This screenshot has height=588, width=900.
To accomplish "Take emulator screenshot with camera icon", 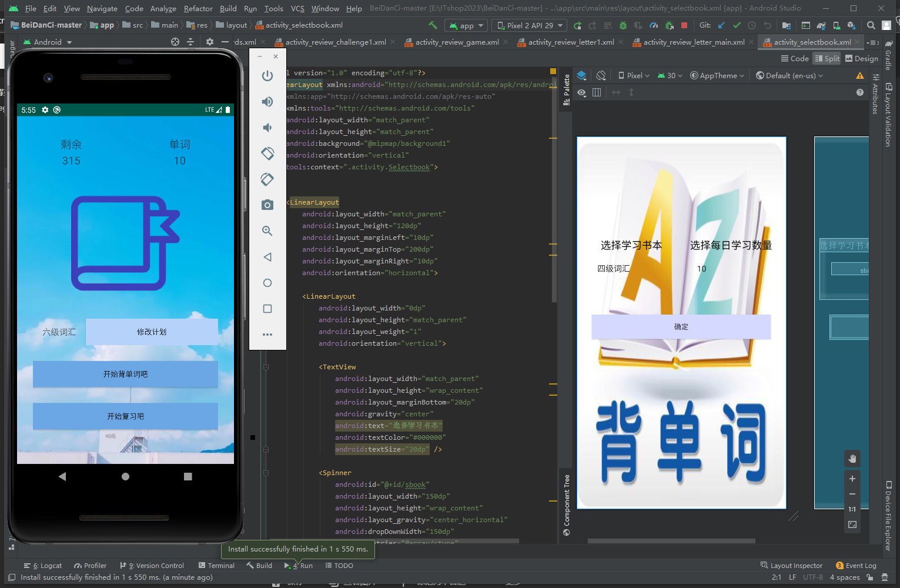I will (x=267, y=205).
